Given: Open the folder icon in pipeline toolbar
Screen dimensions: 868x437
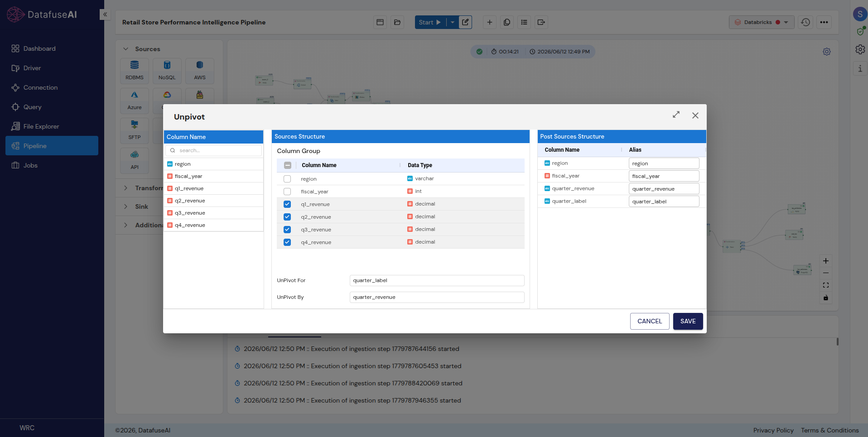Looking at the screenshot, I should point(397,22).
